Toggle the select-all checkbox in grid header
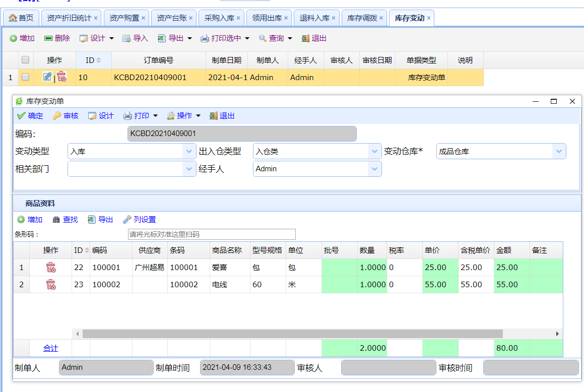 click(x=25, y=60)
